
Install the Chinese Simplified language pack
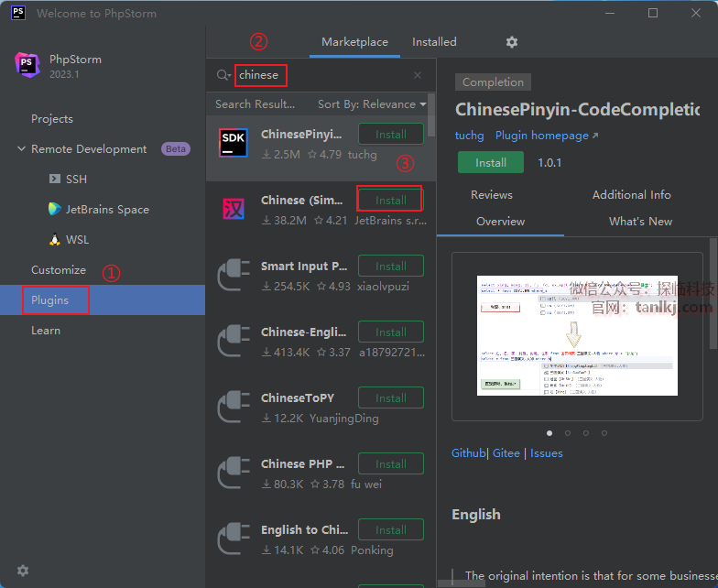pos(390,200)
